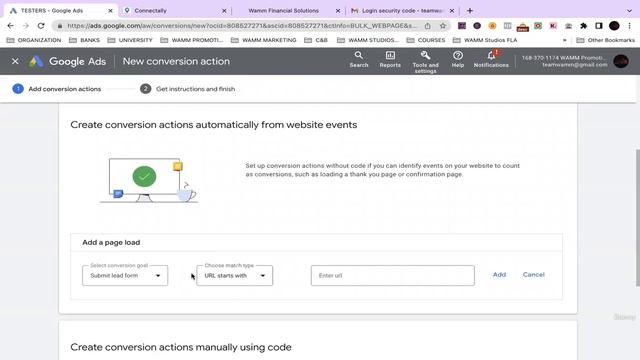Open Chrome three-dot menu
This screenshot has width=640, height=360.
pyautogui.click(x=629, y=26)
